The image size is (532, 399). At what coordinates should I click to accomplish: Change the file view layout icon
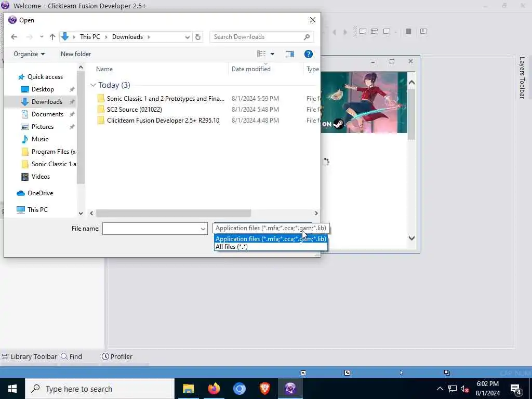coord(261,54)
